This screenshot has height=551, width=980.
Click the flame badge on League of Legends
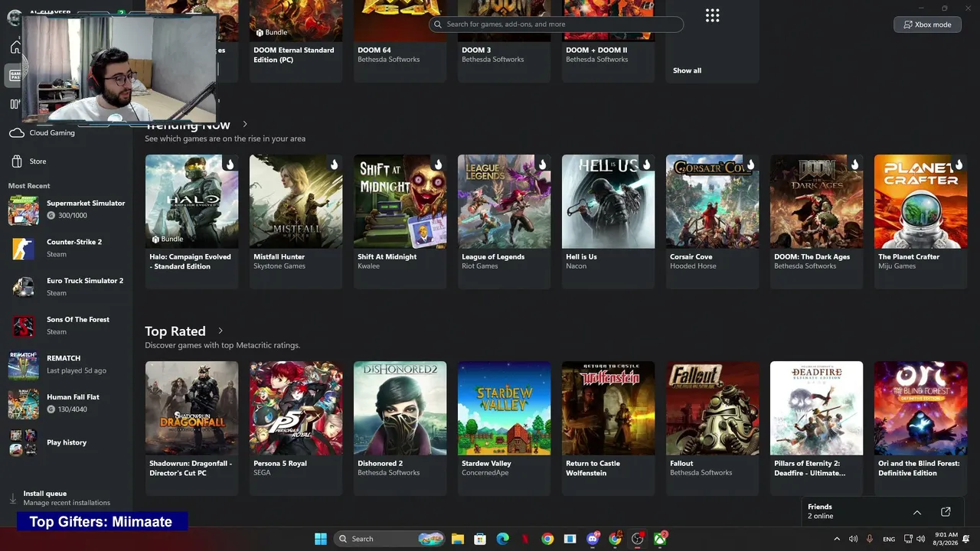541,165
